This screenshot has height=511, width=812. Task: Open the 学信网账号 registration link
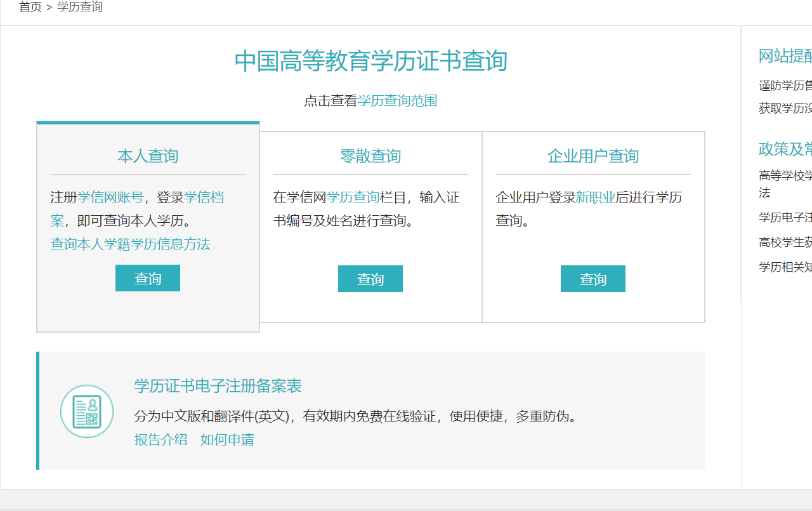tap(110, 197)
